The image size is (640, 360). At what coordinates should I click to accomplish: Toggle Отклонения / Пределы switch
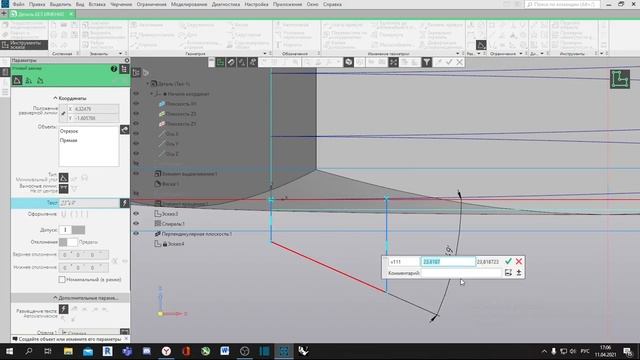pyautogui.click(x=68, y=242)
